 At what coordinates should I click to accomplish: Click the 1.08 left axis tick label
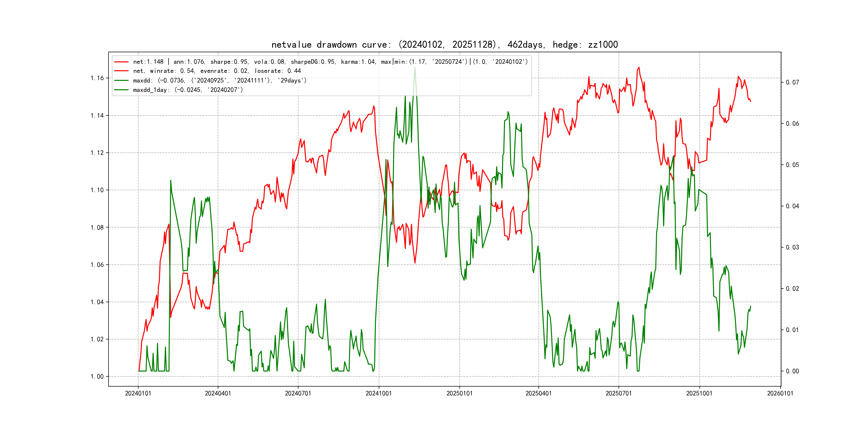pyautogui.click(x=97, y=227)
